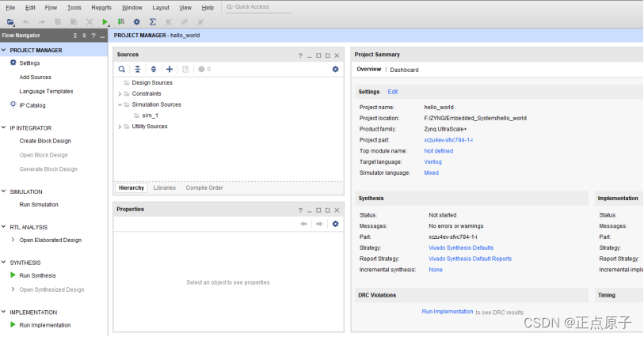The height and width of the screenshot is (337, 644).
Task: Click the copy icon in toolbar
Action: [58, 22]
